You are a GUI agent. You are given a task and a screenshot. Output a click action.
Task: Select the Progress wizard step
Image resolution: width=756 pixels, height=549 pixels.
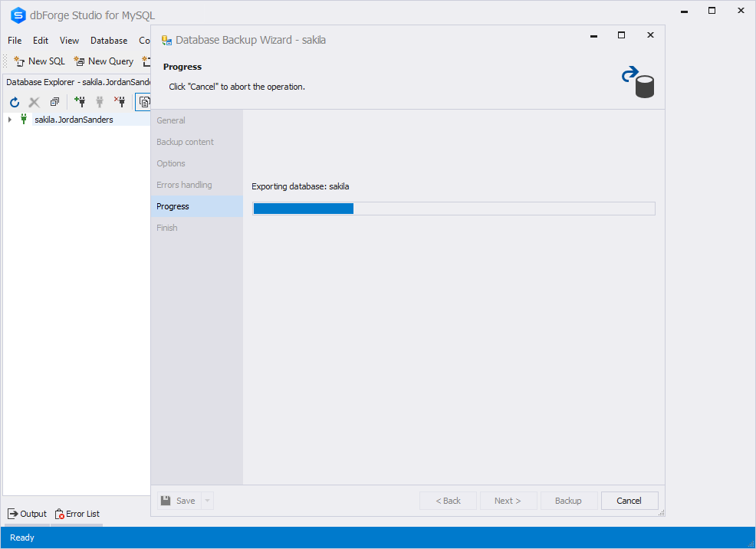tap(197, 206)
